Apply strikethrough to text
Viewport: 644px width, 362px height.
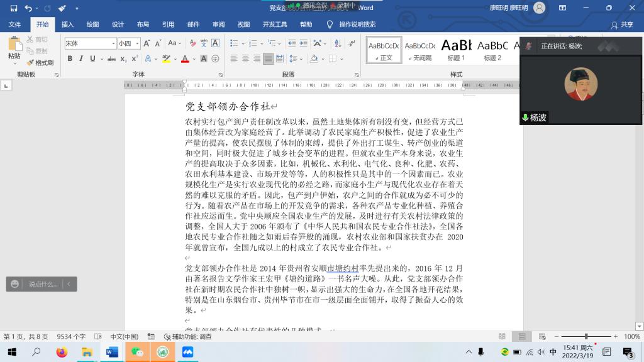pos(111,59)
